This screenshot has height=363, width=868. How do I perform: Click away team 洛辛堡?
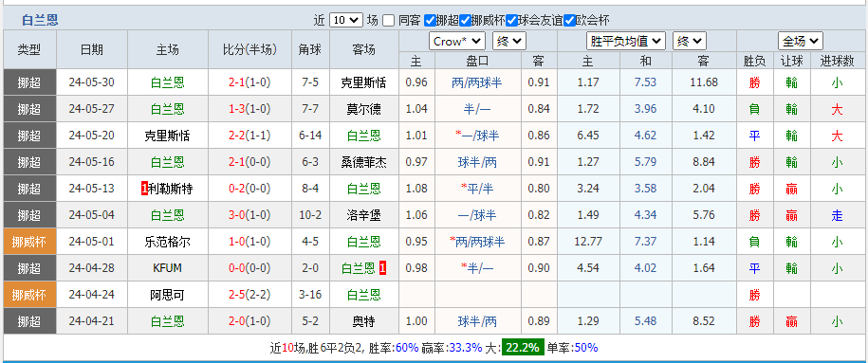[363, 215]
